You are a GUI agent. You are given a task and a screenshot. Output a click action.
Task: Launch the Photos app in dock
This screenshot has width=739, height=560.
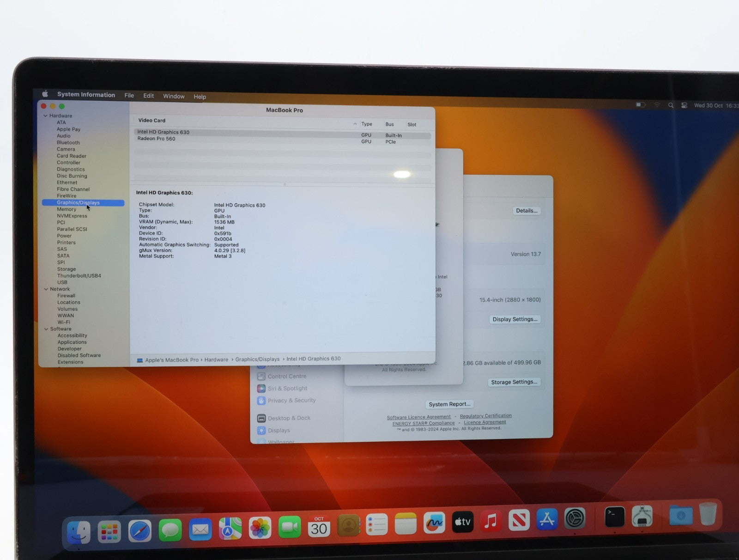click(260, 528)
